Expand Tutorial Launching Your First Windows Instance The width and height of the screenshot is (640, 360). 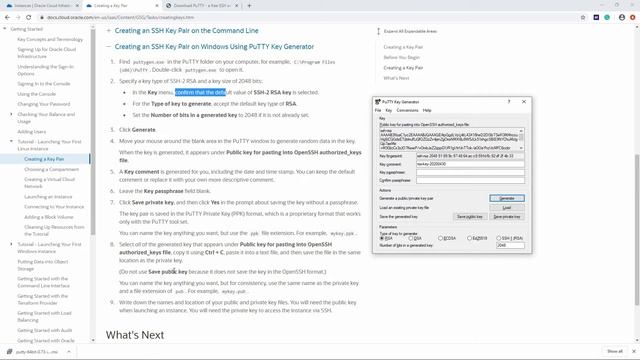pos(11,244)
